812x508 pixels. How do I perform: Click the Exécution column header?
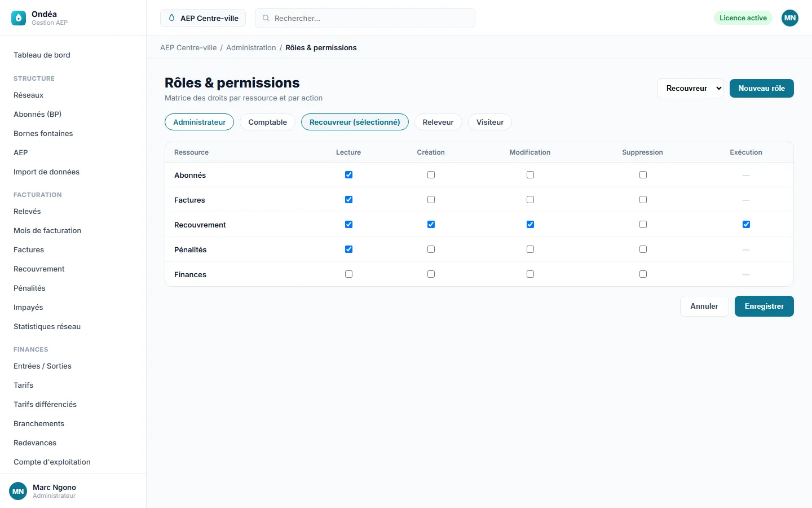click(746, 152)
